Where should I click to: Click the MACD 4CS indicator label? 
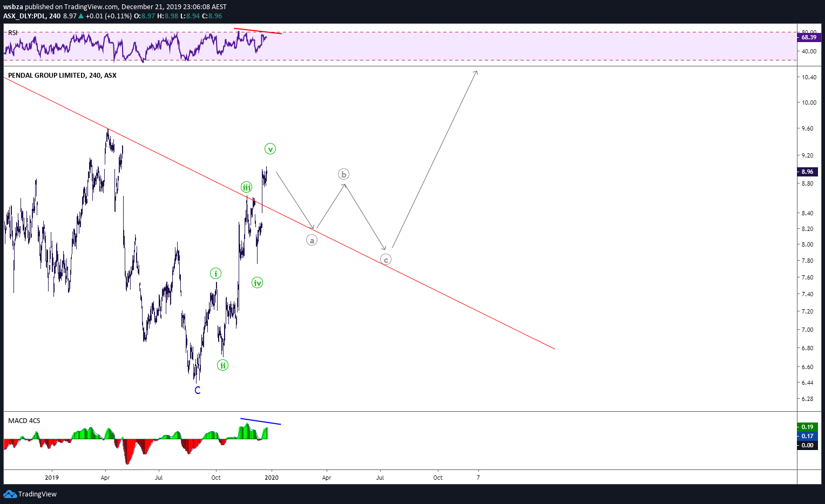pyautogui.click(x=24, y=420)
